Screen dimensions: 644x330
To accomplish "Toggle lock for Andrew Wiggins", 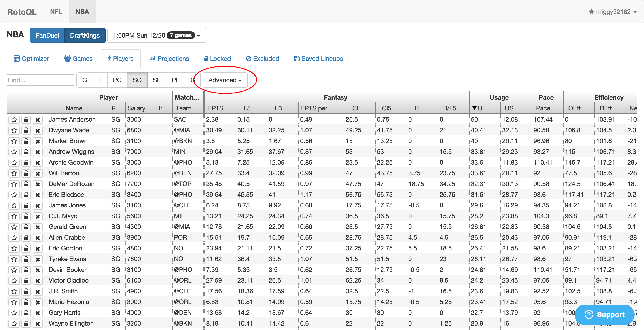I will (26, 152).
